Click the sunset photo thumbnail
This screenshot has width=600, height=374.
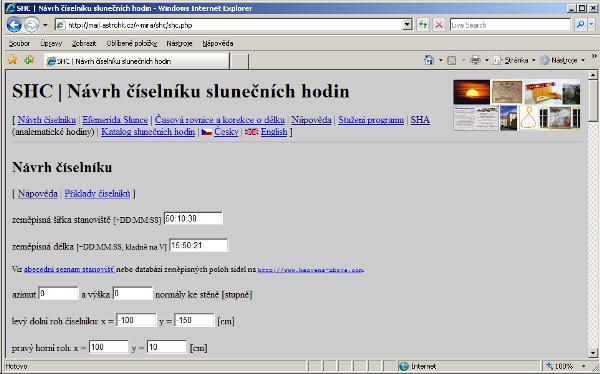[471, 92]
